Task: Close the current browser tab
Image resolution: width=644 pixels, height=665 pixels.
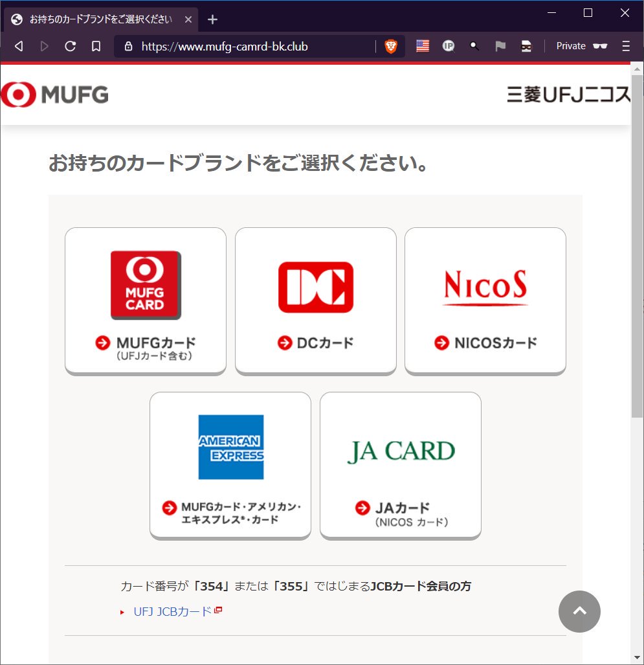Action: (188, 19)
